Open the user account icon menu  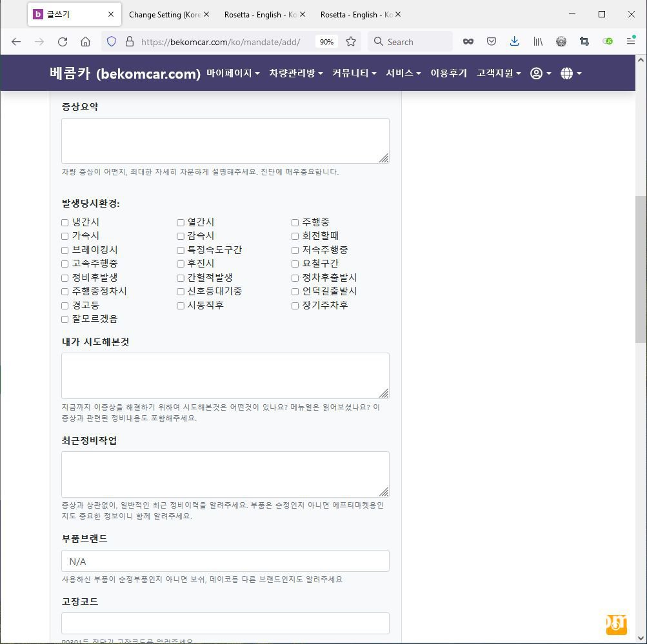coord(540,73)
